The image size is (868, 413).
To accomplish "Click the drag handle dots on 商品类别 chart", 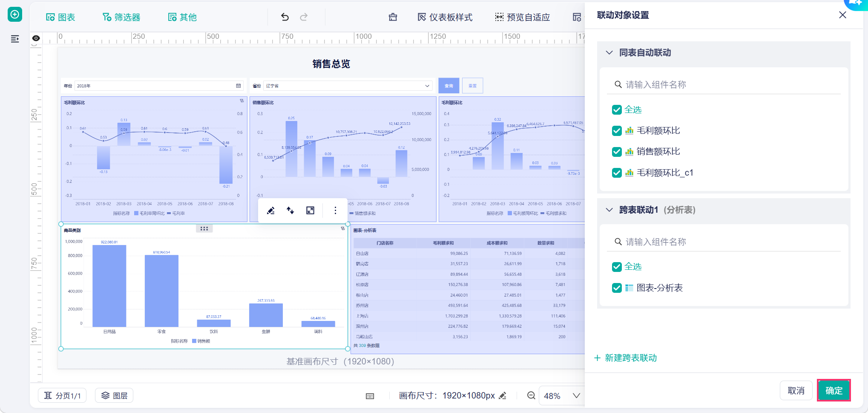I will pos(204,228).
